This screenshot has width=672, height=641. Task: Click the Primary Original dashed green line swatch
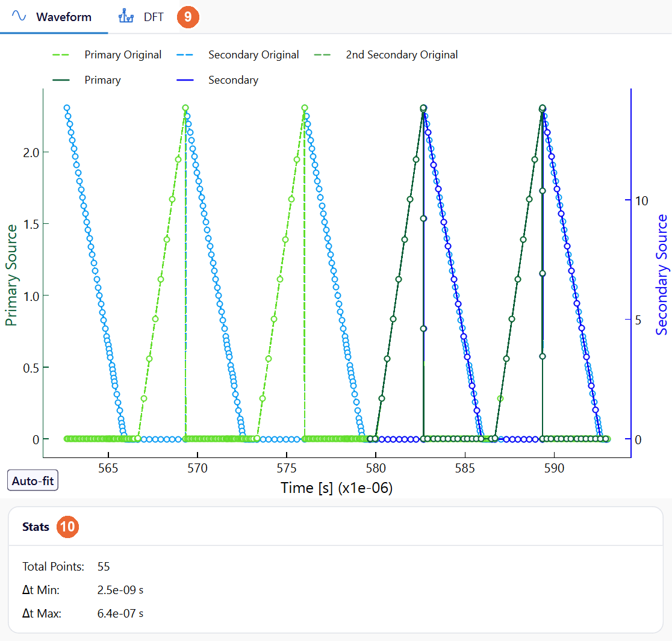(x=60, y=55)
